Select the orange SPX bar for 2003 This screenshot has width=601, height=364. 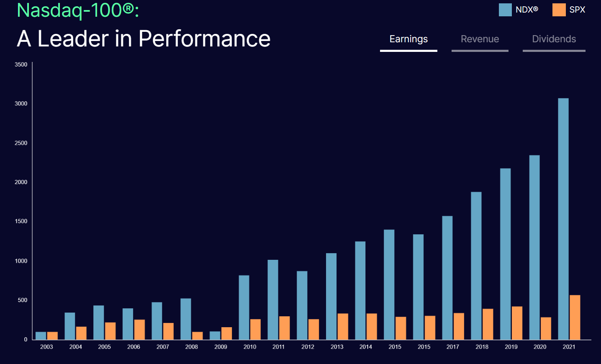(52, 336)
